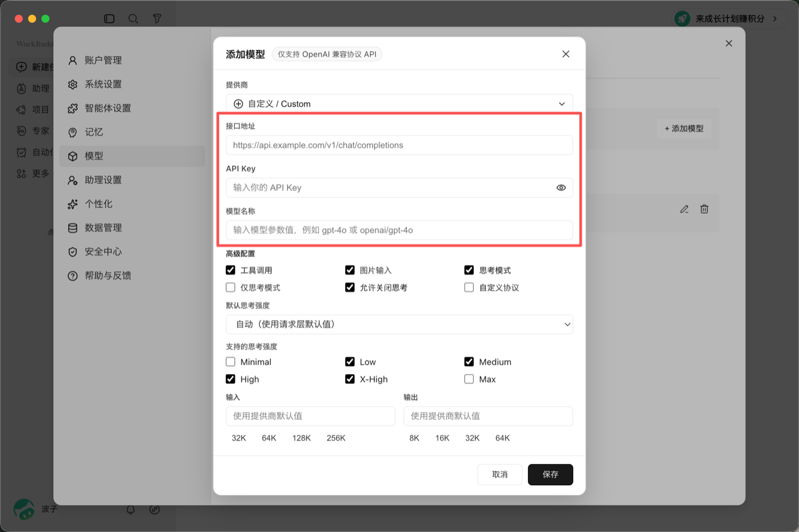Image resolution: width=799 pixels, height=532 pixels.
Task: Click the pencil edit icon in model row
Action: click(x=684, y=209)
